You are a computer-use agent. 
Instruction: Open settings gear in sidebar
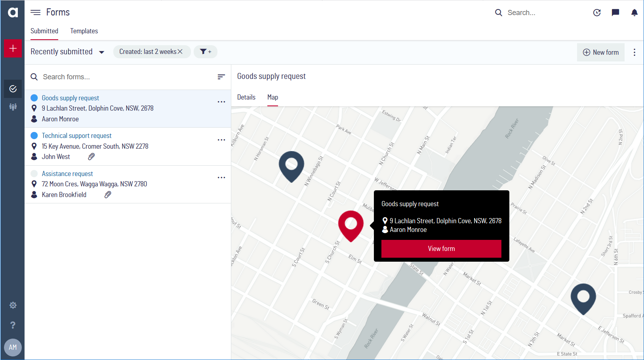tap(13, 305)
